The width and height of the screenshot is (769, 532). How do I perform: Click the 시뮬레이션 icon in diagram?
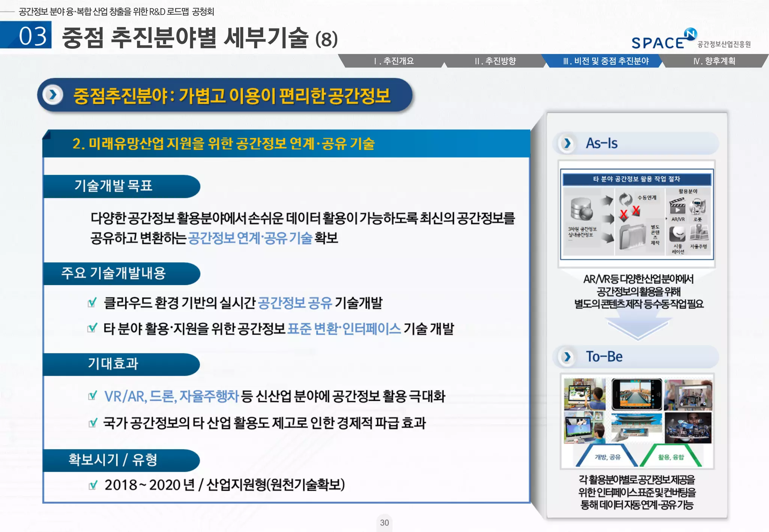(x=678, y=234)
